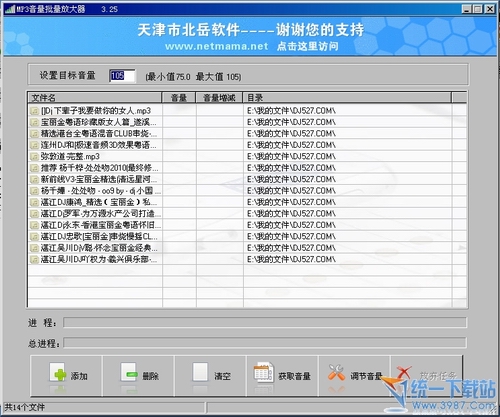Click min/max range hint 最小值75.0 最大值105

(x=193, y=77)
